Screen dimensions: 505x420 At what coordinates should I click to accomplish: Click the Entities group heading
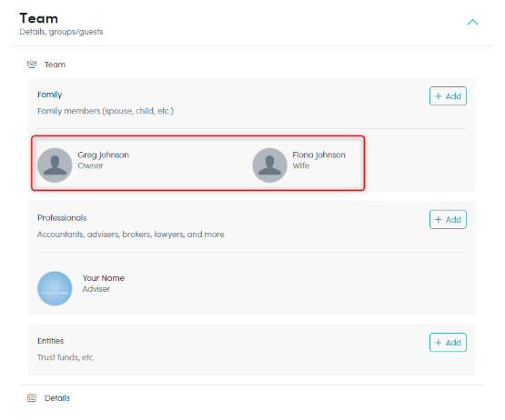tap(50, 341)
